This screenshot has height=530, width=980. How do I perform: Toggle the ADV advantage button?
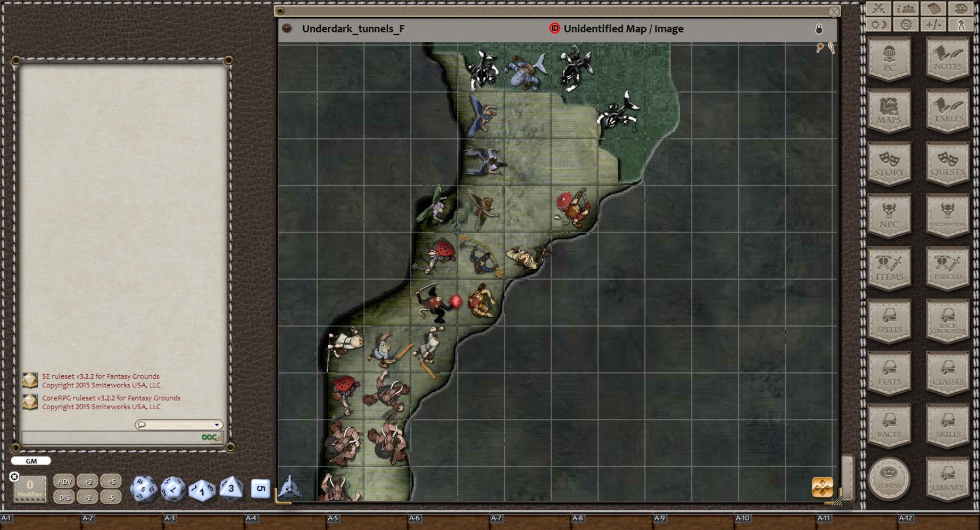pos(64,482)
